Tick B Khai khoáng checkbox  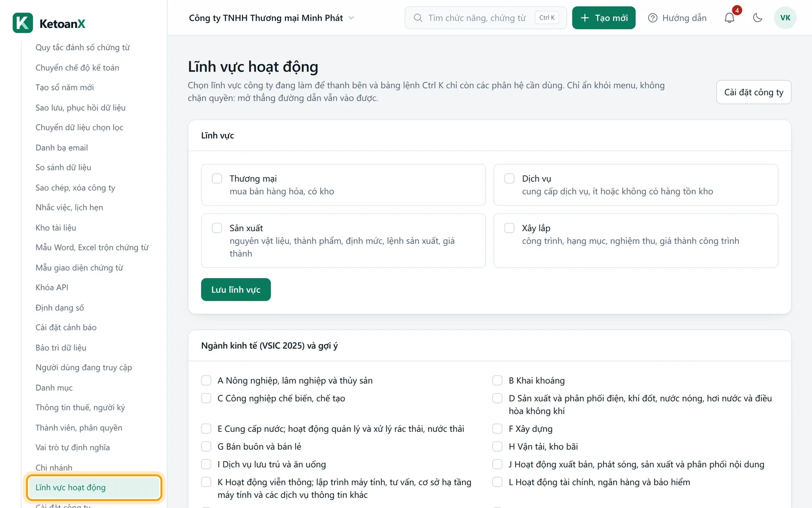point(497,380)
